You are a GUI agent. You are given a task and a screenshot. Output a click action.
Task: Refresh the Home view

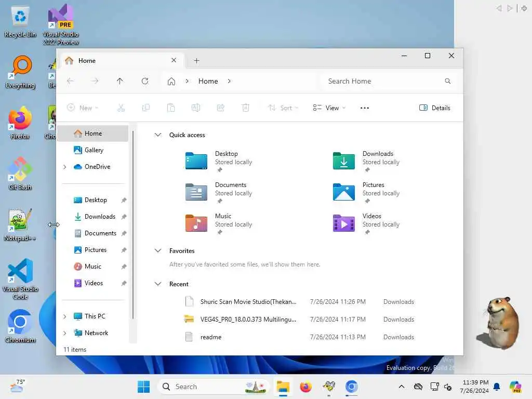pyautogui.click(x=145, y=81)
